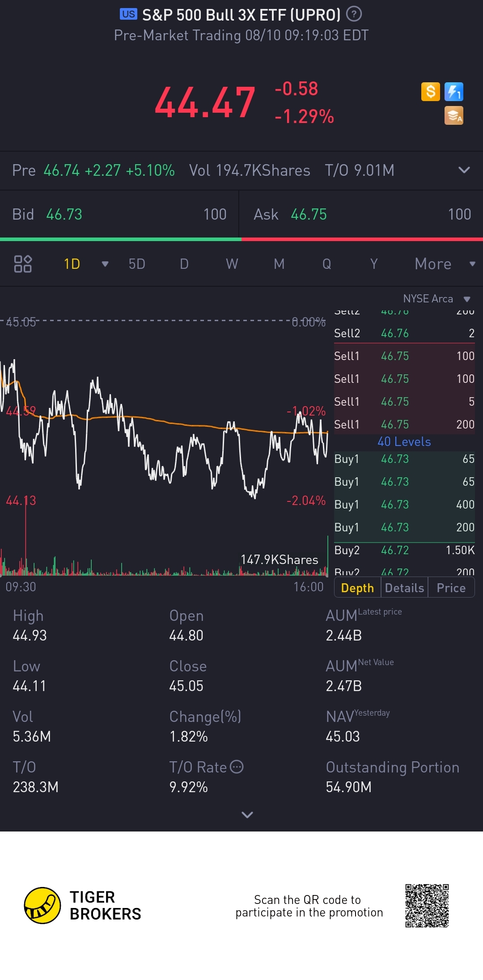Expand more stock details chevron below stats
Screen dimensions: 483x980
click(x=247, y=815)
